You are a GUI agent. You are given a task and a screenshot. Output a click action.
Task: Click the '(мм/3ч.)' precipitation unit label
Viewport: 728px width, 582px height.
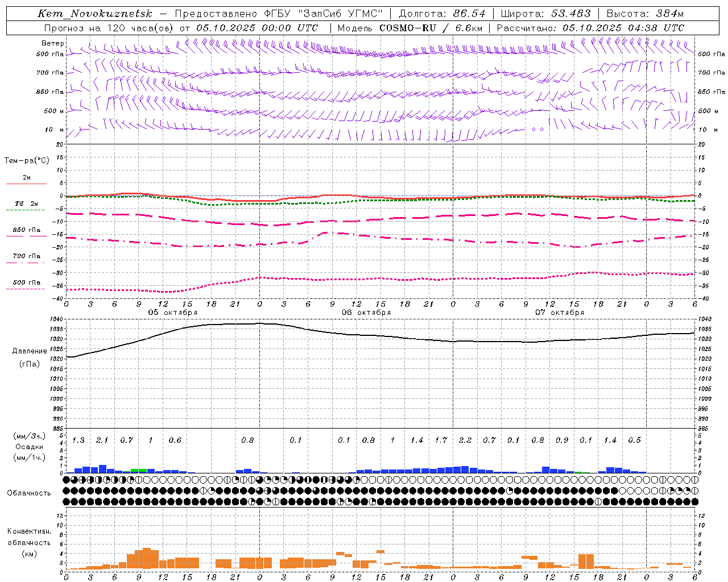click(x=29, y=436)
